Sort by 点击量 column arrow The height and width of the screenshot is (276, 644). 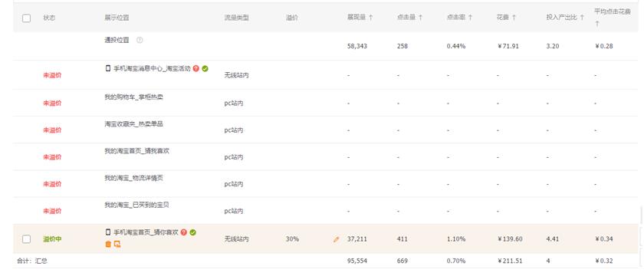421,18
